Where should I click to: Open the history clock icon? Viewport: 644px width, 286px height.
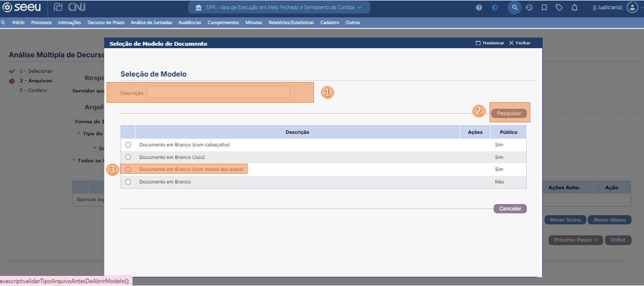529,8
